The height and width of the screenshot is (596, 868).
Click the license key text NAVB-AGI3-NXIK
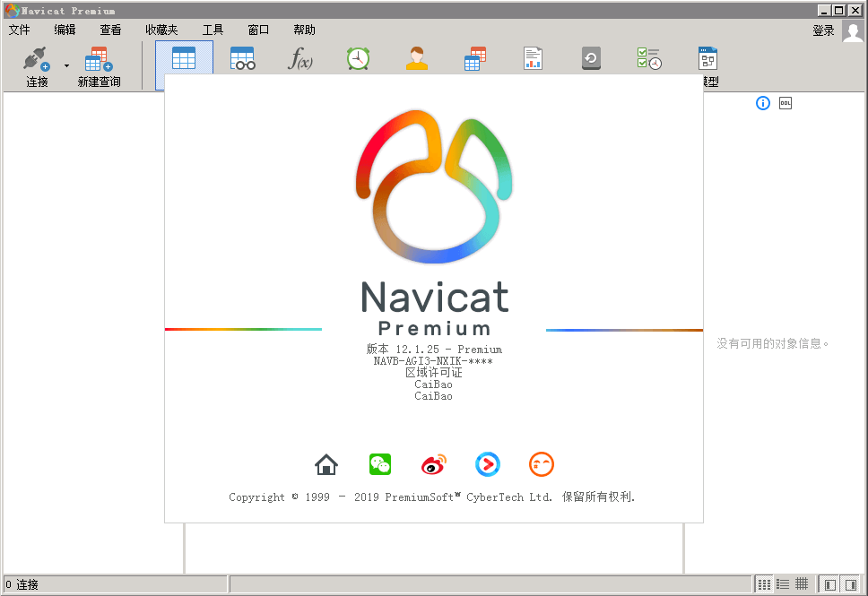[433, 361]
